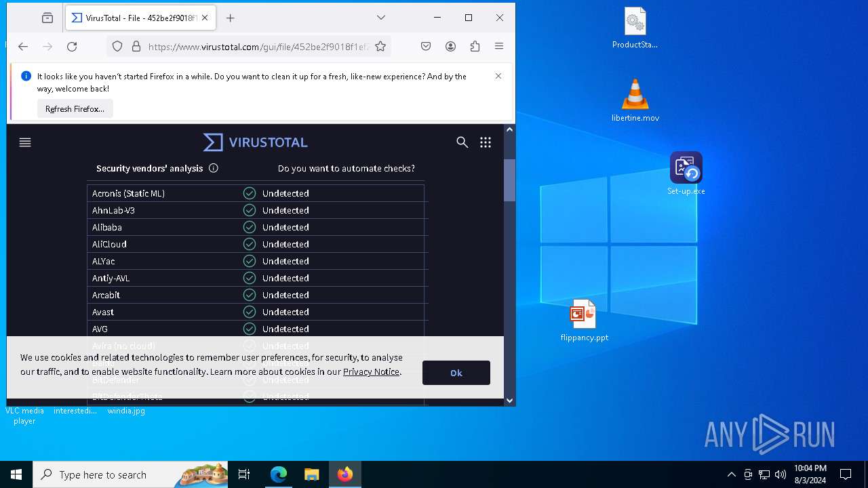This screenshot has width=868, height=488.
Task: Click Undetected check icon for Avast
Action: tap(250, 312)
